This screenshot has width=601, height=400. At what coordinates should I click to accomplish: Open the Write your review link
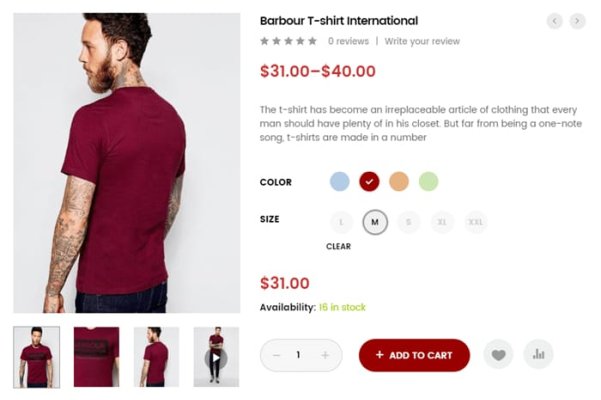(422, 41)
